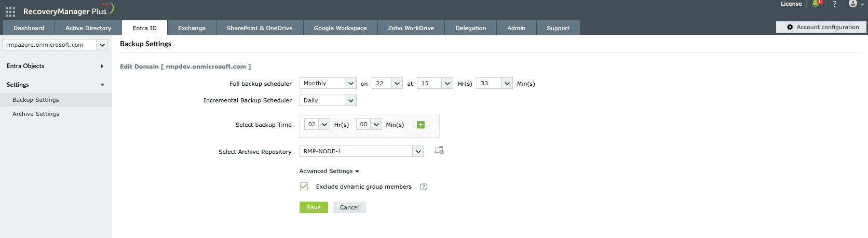Open the Google Workspace tab
868x238 pixels.
tap(340, 28)
